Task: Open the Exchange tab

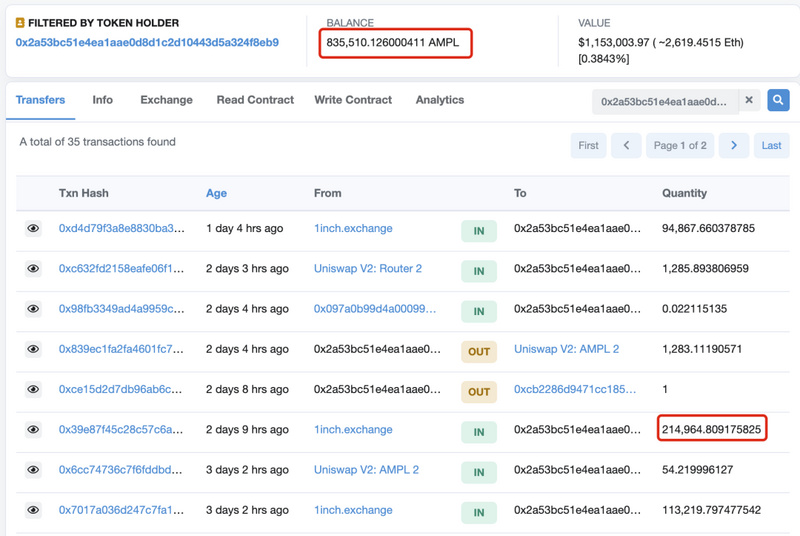Action: point(166,100)
